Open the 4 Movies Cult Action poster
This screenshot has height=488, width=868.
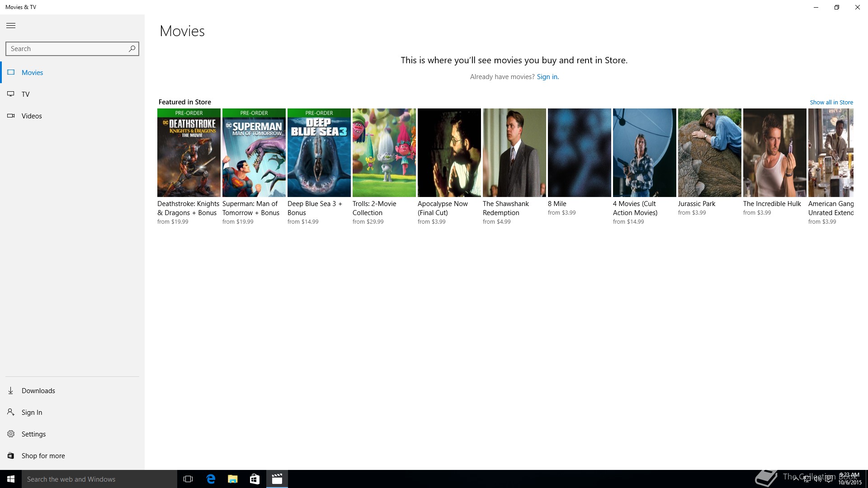(645, 153)
